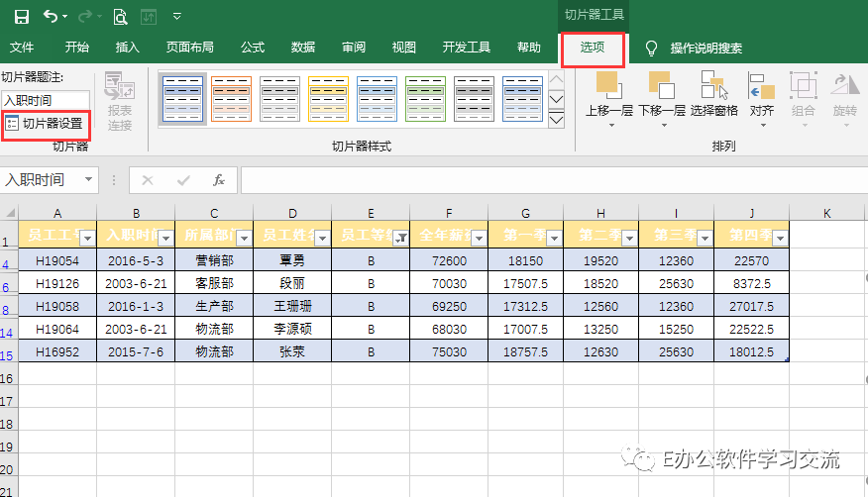This screenshot has width=868, height=497.
Task: Click the Redo arrow icon
Action: point(84,17)
